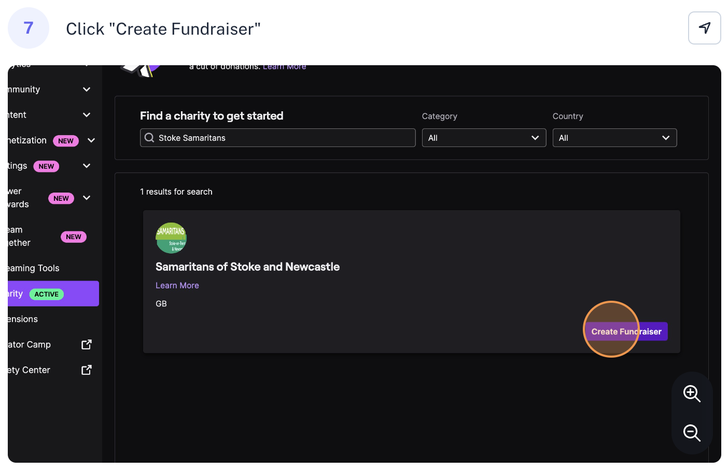Screen dimensions: 728x471
Task: Zoom in with the magnifier plus icon
Action: (691, 393)
